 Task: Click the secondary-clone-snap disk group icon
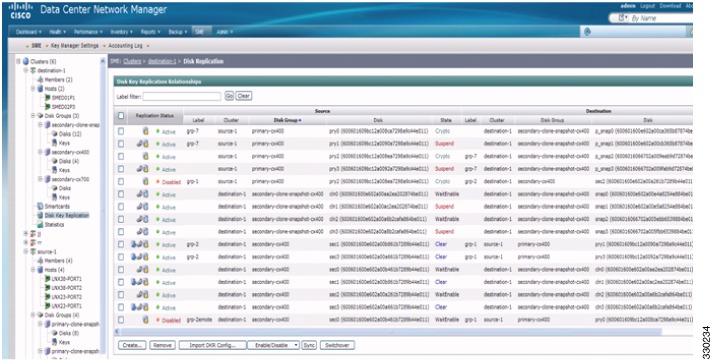[x=48, y=125]
